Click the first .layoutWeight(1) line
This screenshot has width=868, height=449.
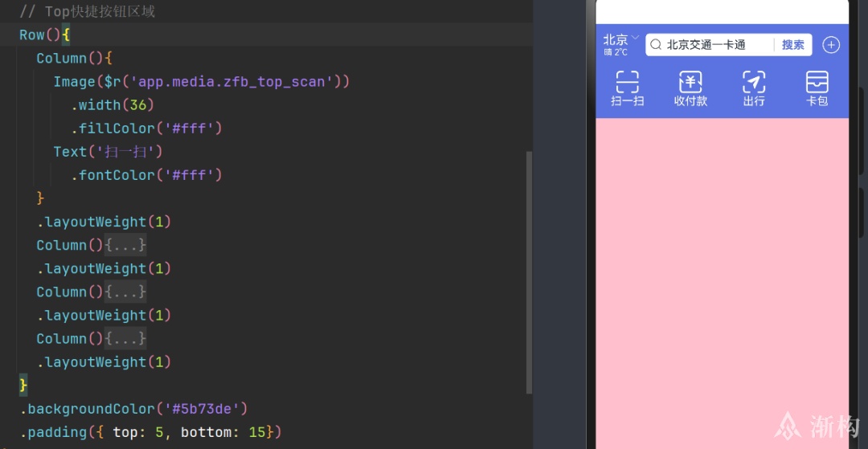coord(104,222)
